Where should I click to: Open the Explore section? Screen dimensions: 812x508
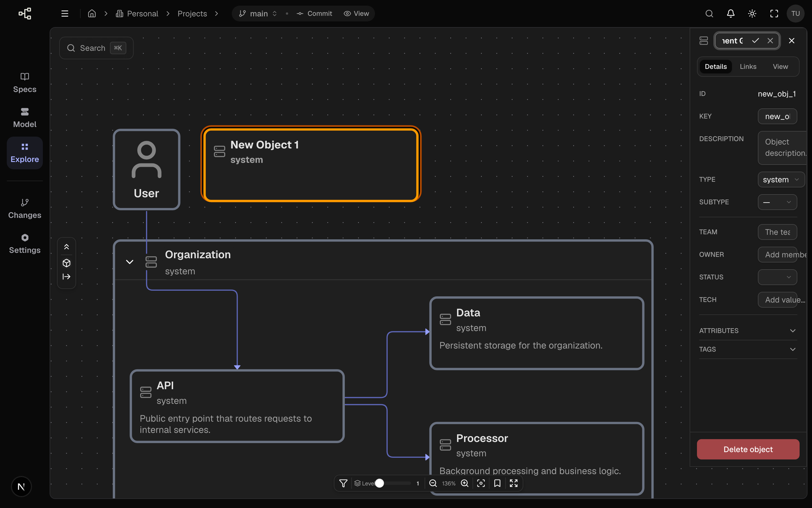tap(25, 153)
